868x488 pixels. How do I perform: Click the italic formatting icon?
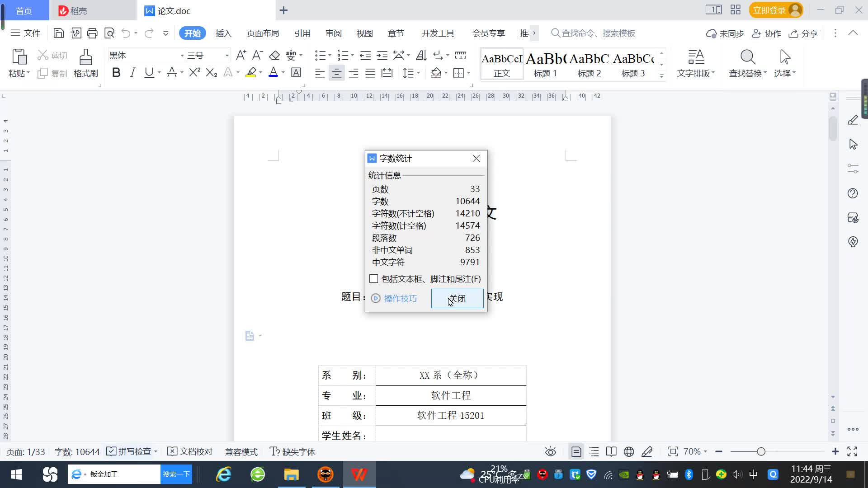(132, 73)
